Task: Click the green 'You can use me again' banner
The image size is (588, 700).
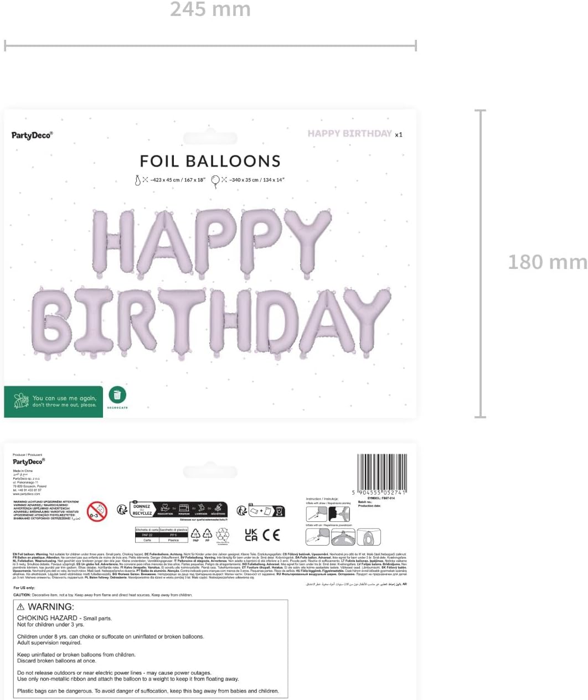Action: pyautogui.click(x=54, y=401)
